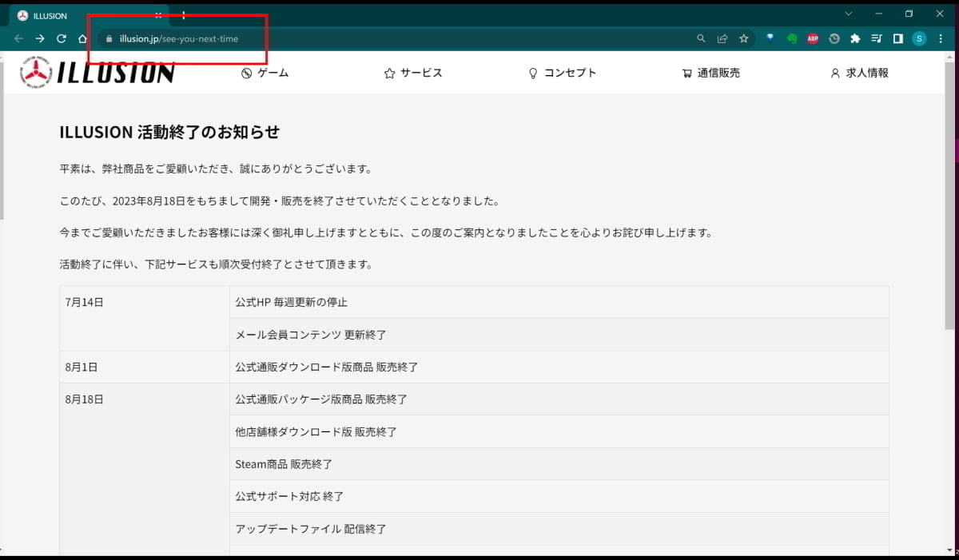Open the Adblock Plus ABP extension
The height and width of the screenshot is (560, 959).
(813, 38)
